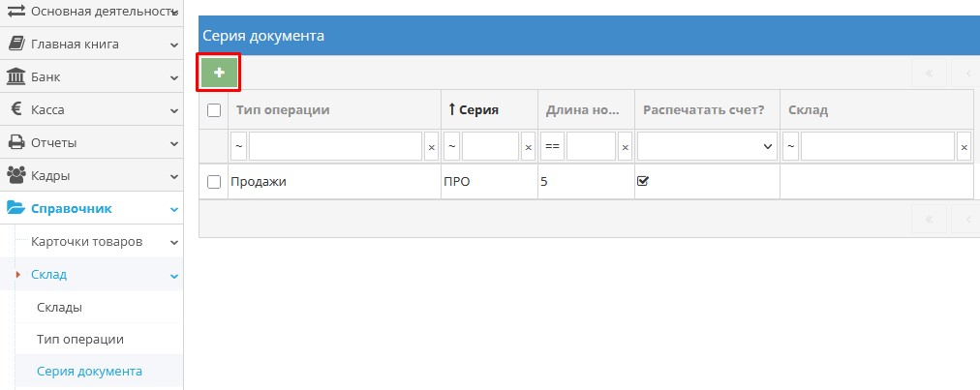Screen dimensions: 980x390
Task: Click the bank building icon
Action: (16, 76)
